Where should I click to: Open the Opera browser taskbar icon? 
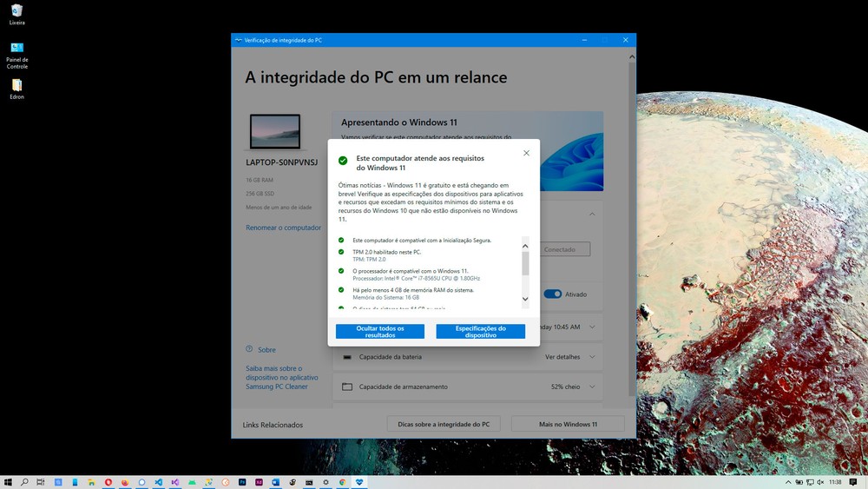pyautogui.click(x=108, y=482)
